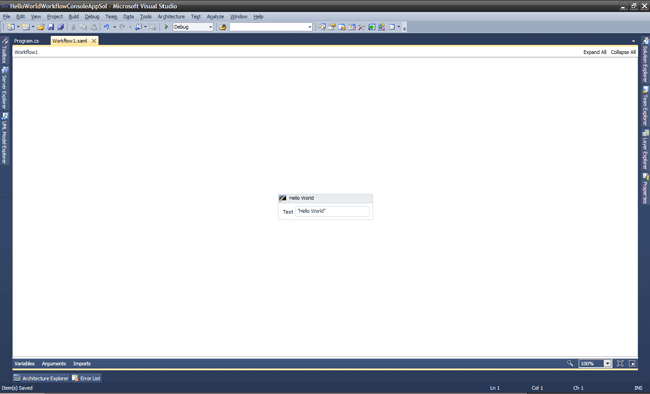Open the Tools menu
Viewport: 650px width, 394px height.
click(x=146, y=17)
